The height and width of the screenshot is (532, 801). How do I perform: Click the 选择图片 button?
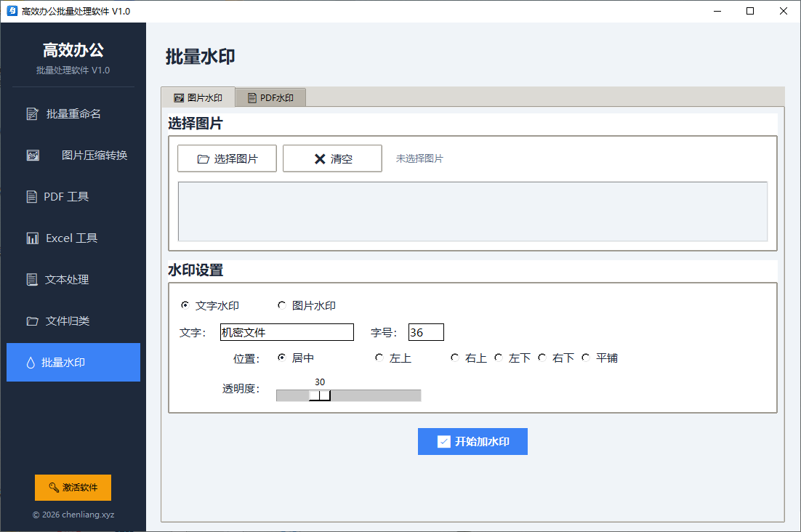point(228,158)
